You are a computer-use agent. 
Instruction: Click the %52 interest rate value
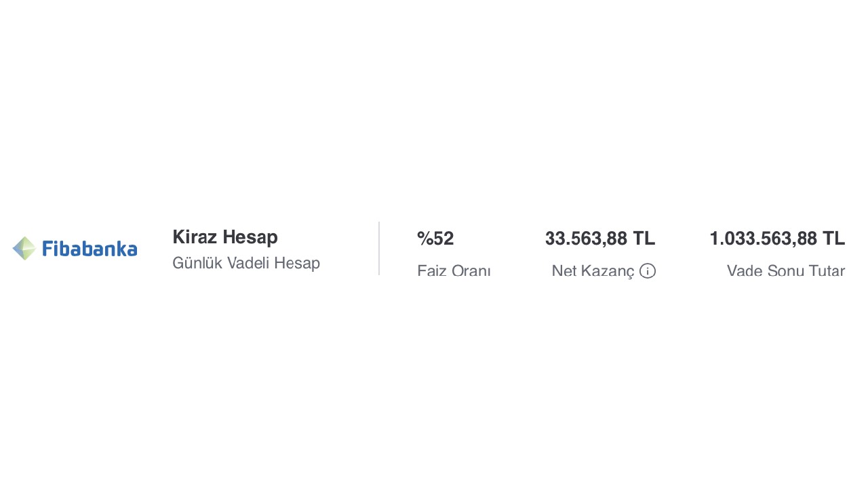[x=435, y=239]
